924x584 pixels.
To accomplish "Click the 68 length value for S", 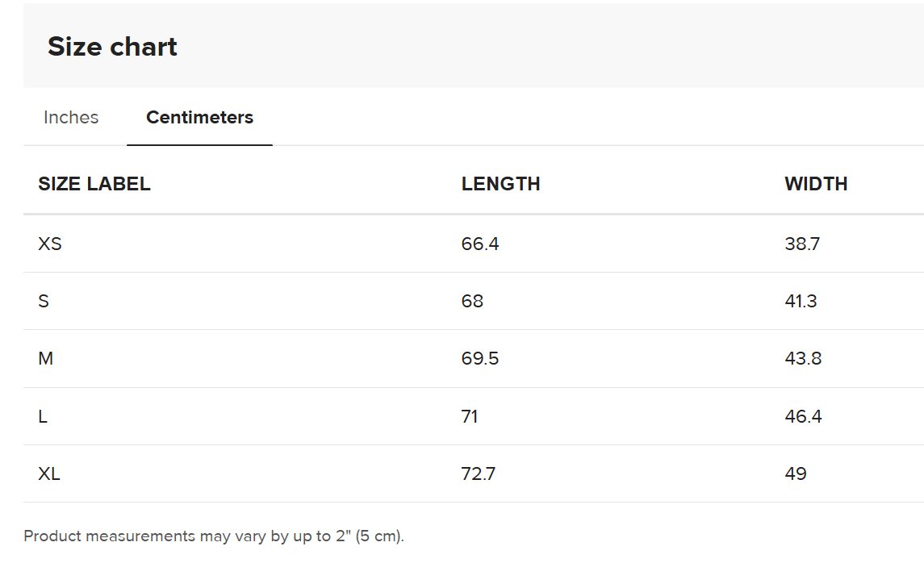I will (473, 301).
